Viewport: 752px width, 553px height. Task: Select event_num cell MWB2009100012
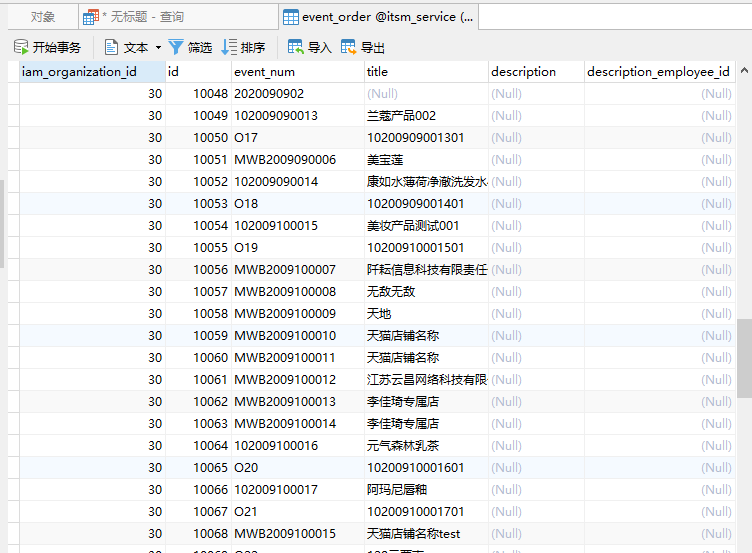coord(298,380)
